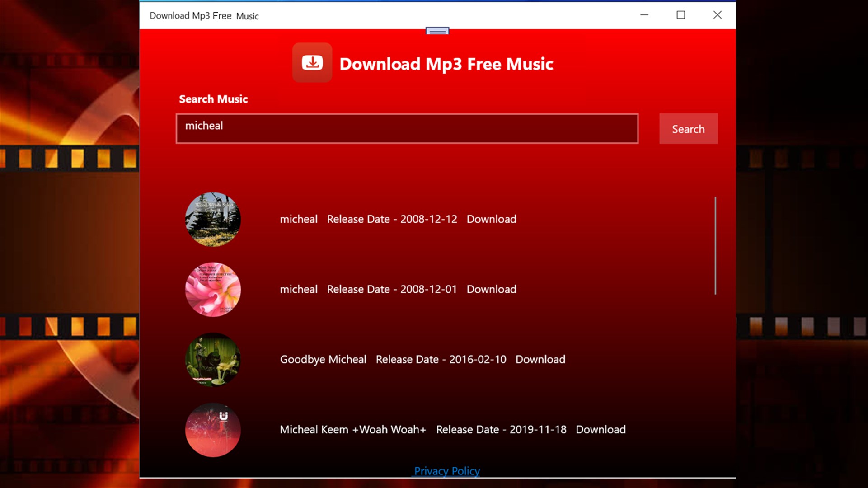This screenshot has height=488, width=868.
Task: Click the downward-arrow logo next to the app title
Action: 312,63
